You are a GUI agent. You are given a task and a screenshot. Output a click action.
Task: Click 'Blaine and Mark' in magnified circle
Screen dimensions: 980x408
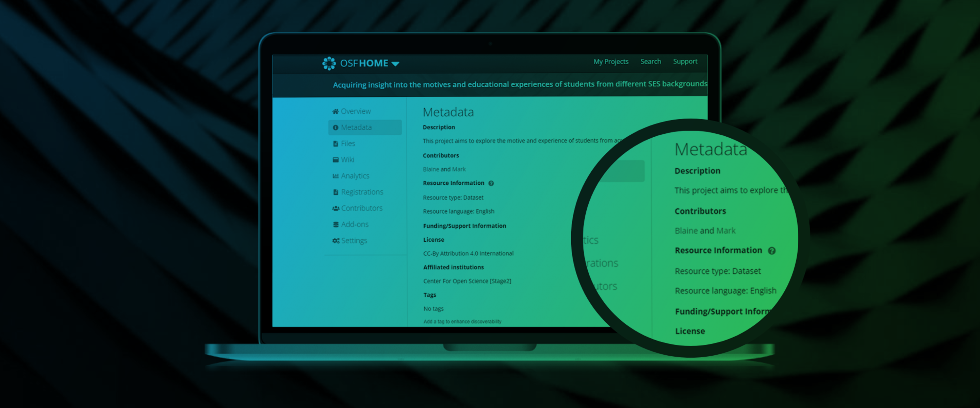point(705,231)
